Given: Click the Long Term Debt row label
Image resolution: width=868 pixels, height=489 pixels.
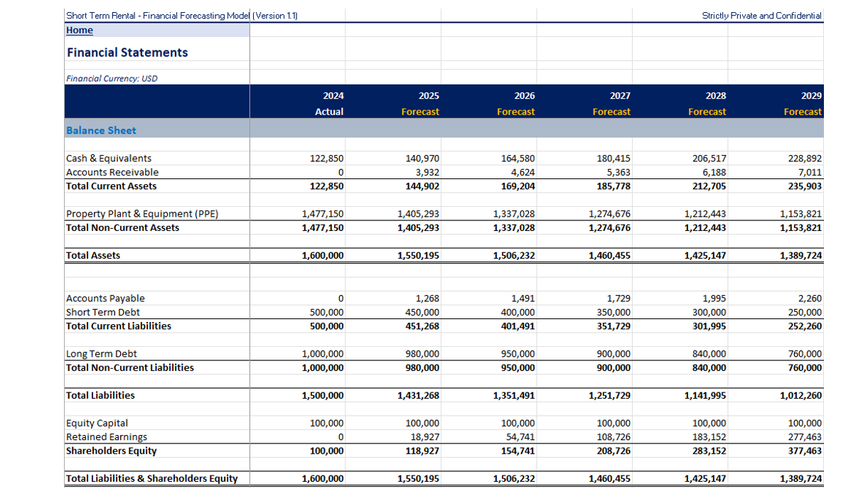Looking at the screenshot, I should pos(100,353).
